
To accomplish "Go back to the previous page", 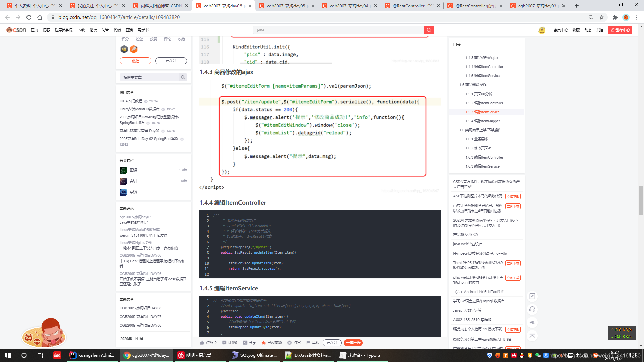I will tap(7, 17).
